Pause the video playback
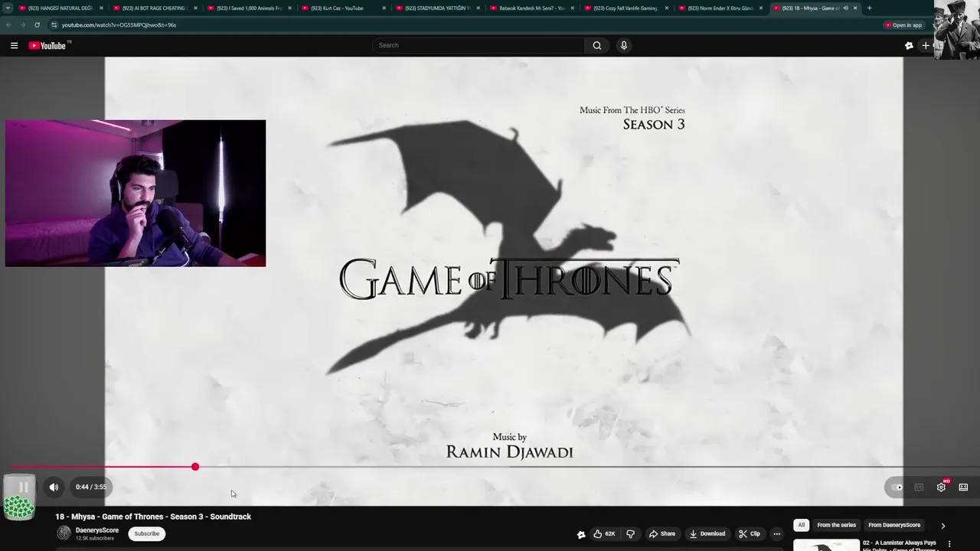Viewport: 980px width, 551px height. pyautogui.click(x=23, y=487)
